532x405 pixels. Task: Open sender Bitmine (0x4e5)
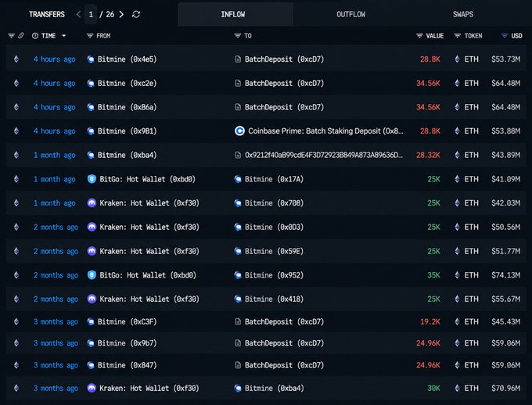coord(127,59)
